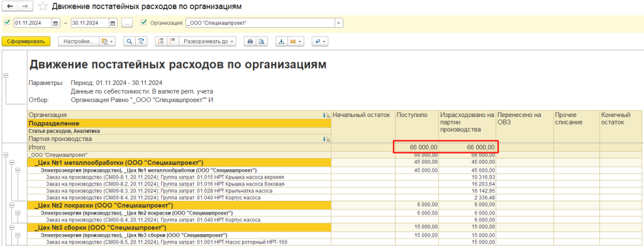Click the period selection ellipsis button
Screen dimensions: 644x246
(127, 23)
